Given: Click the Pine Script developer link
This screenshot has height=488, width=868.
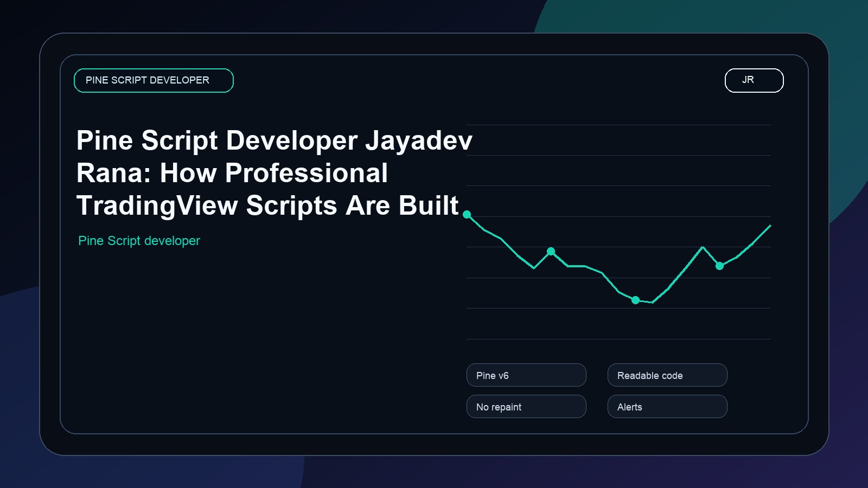Looking at the screenshot, I should click(x=139, y=240).
